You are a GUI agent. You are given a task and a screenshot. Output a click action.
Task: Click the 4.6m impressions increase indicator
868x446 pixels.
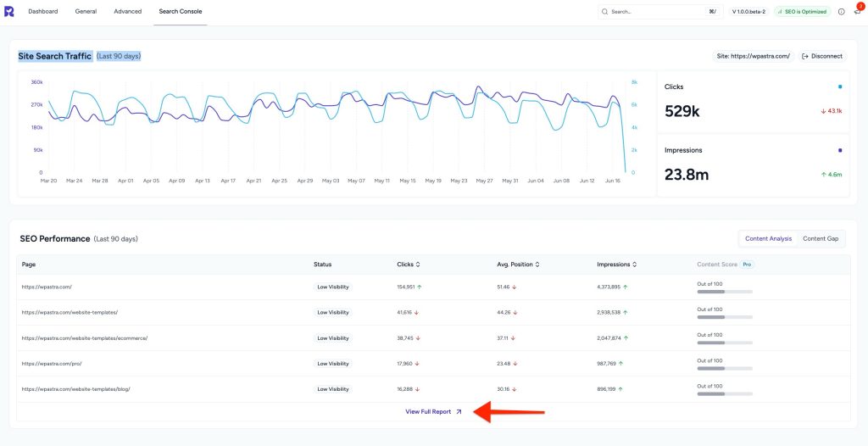click(x=832, y=175)
